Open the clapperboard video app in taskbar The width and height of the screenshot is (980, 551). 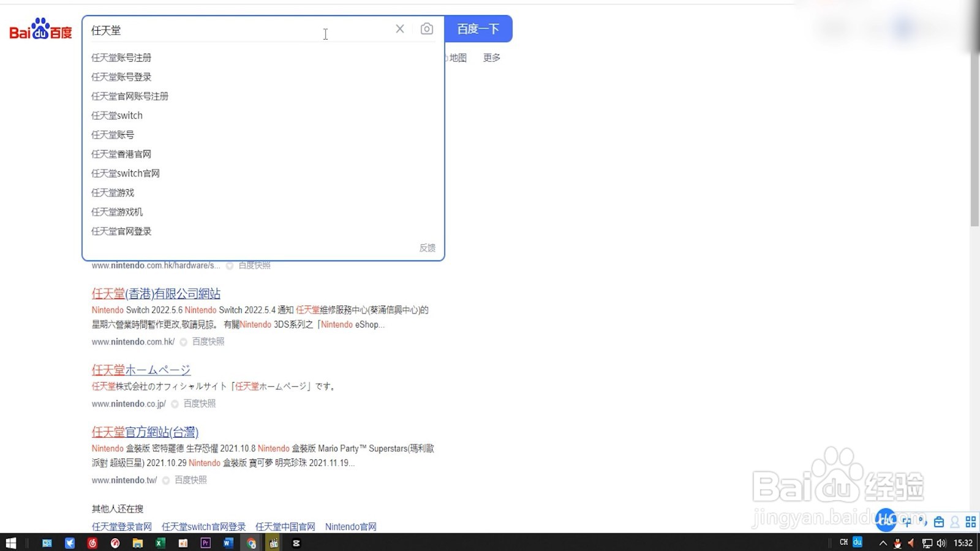tap(274, 542)
